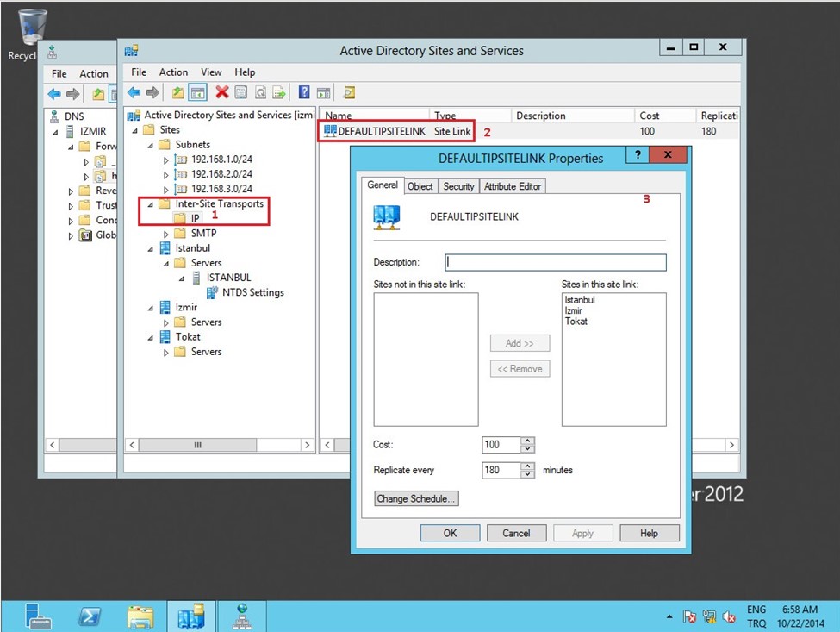Screen dimensions: 840x632
Task: Click the tree pane horizontal scrollbar thumb
Action: 197,445
